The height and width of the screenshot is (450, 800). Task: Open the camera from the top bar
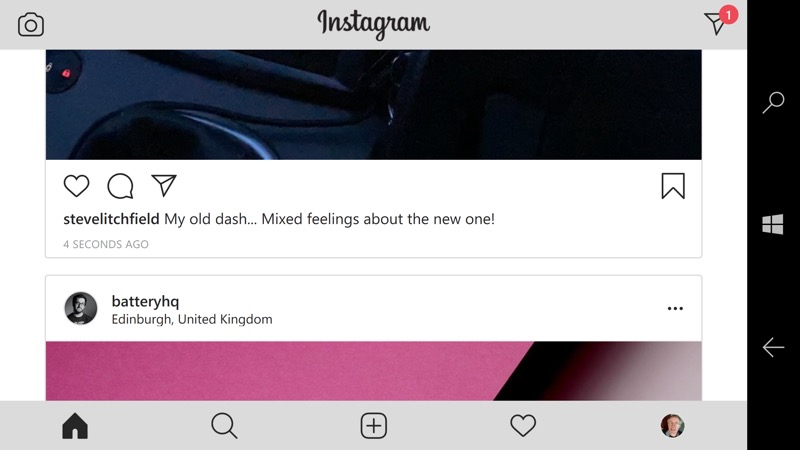coord(31,24)
